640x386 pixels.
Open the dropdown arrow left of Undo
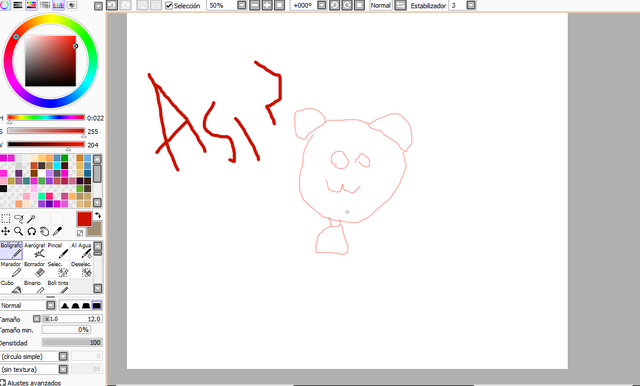tap(98, 6)
